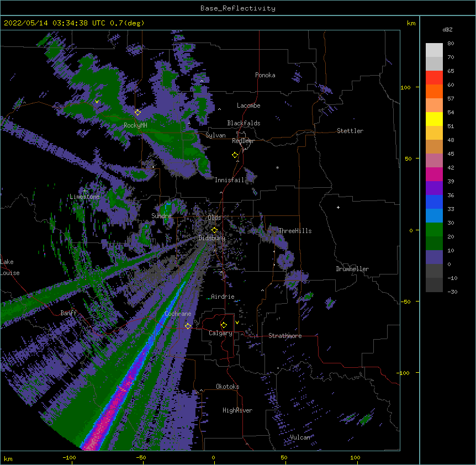The height and width of the screenshot is (465, 476).
Task: Click the Blackfalds town label
Action: click(x=244, y=123)
